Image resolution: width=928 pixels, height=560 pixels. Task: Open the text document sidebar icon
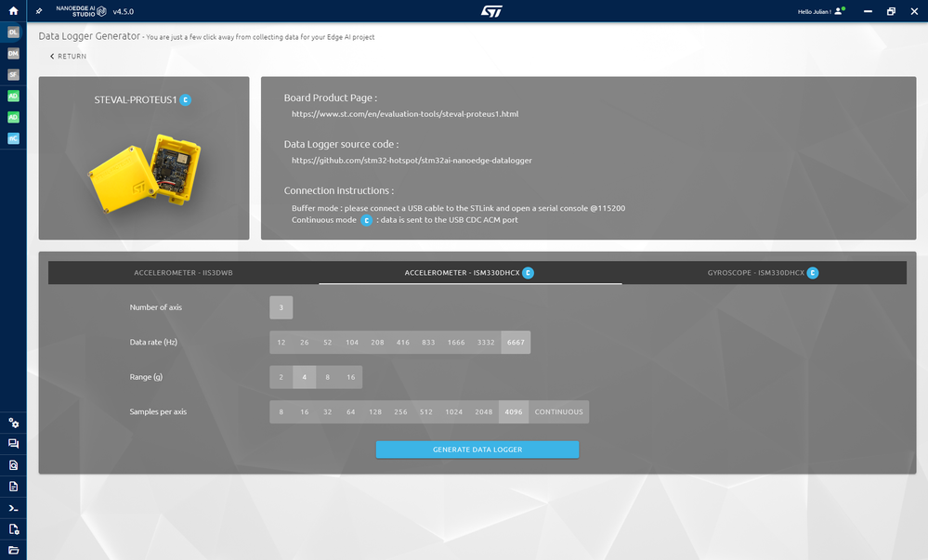(13, 487)
